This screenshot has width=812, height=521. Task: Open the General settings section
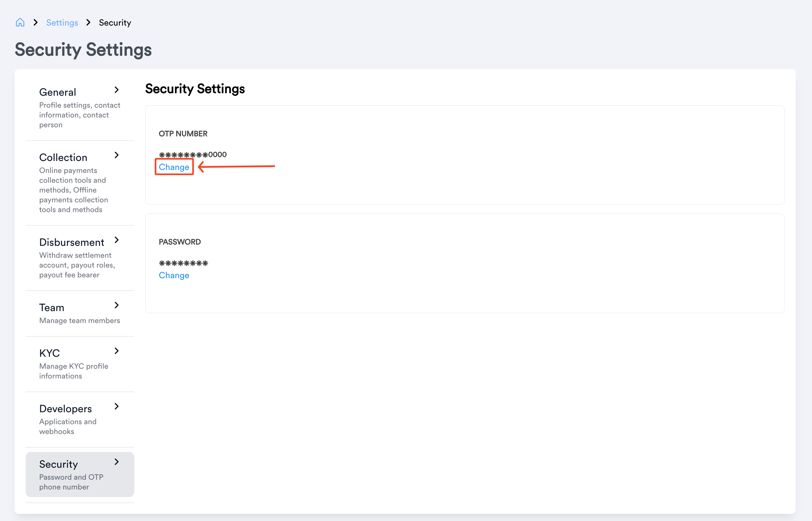[80, 108]
